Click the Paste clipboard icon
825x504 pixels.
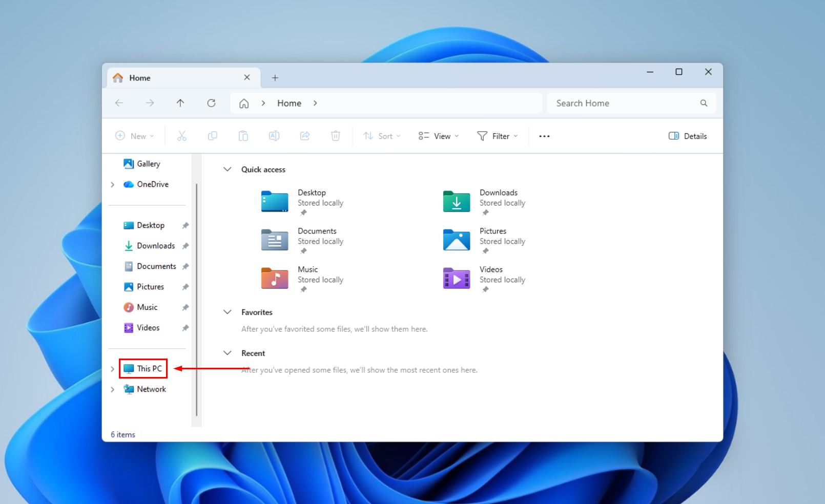point(243,136)
